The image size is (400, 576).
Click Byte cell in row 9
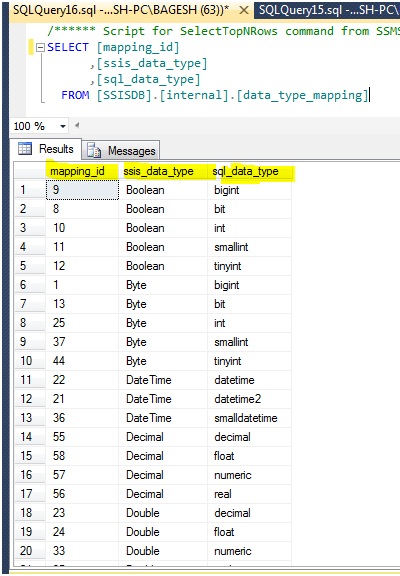click(x=163, y=342)
